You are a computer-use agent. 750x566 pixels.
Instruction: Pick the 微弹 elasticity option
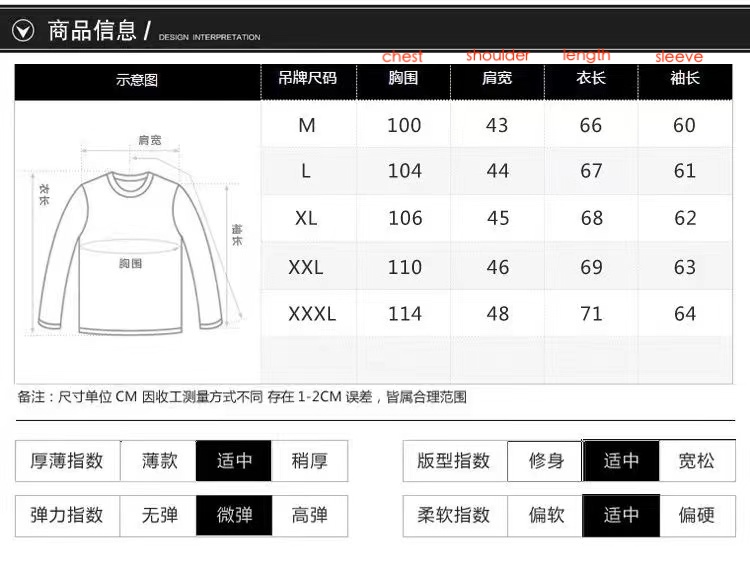[x=234, y=515]
